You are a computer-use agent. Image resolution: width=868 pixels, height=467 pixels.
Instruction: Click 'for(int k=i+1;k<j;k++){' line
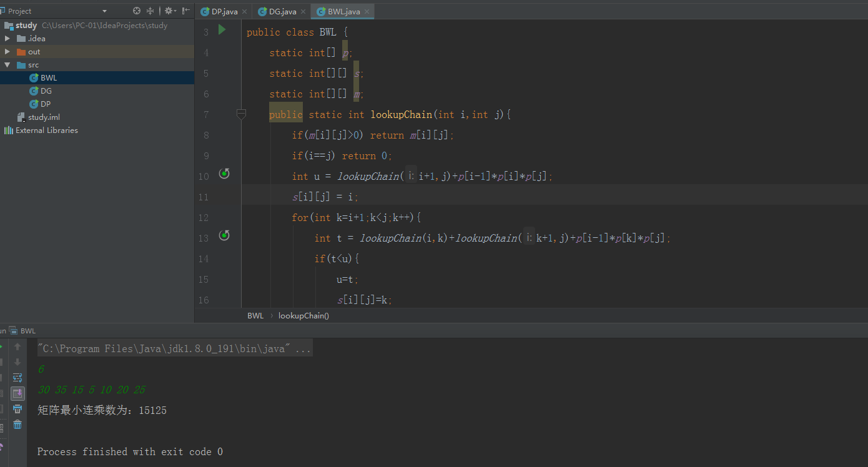[357, 218]
